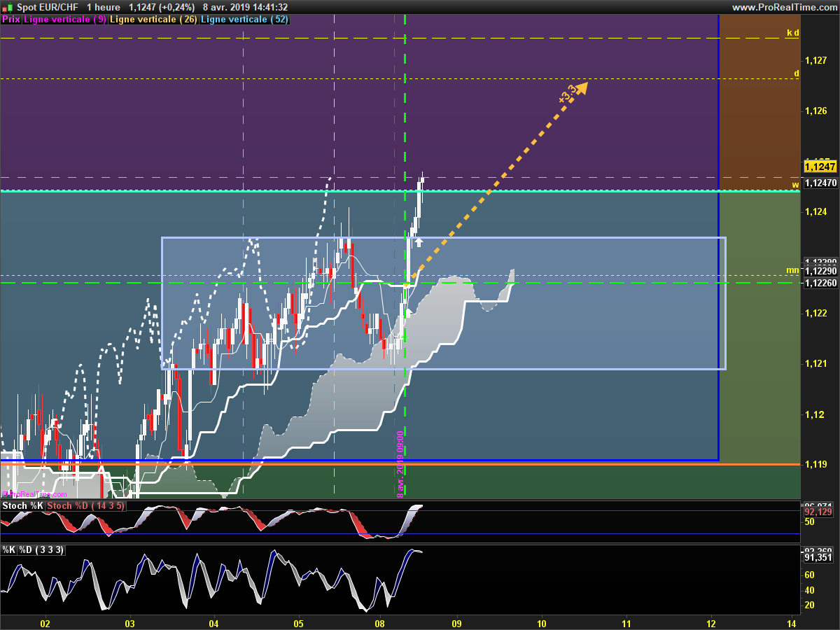The height and width of the screenshot is (630, 840).
Task: Click the 1,121 price axis label
Action: pyautogui.click(x=816, y=363)
